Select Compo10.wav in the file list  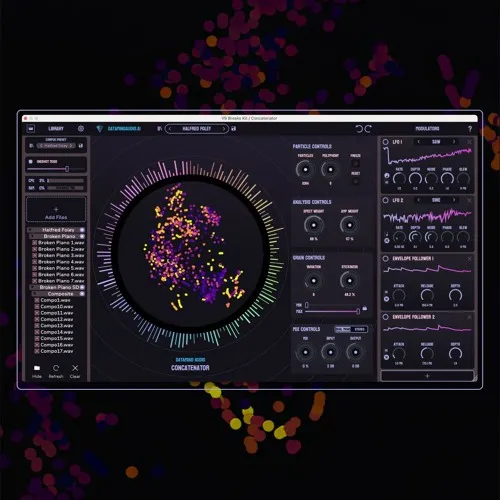pyautogui.click(x=57, y=307)
